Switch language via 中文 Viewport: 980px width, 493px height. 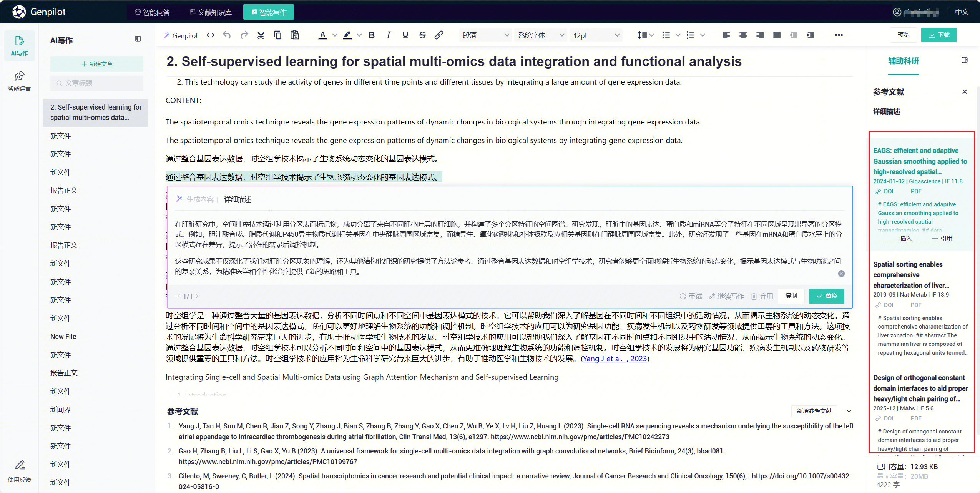962,12
